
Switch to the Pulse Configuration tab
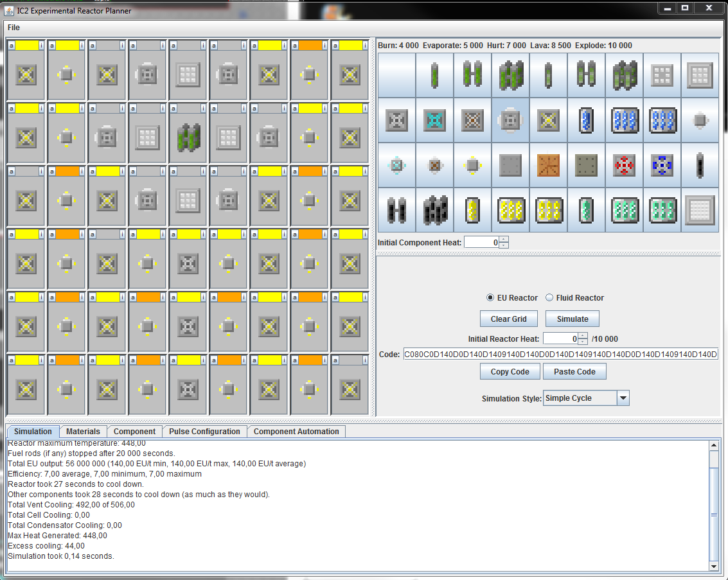tap(204, 432)
